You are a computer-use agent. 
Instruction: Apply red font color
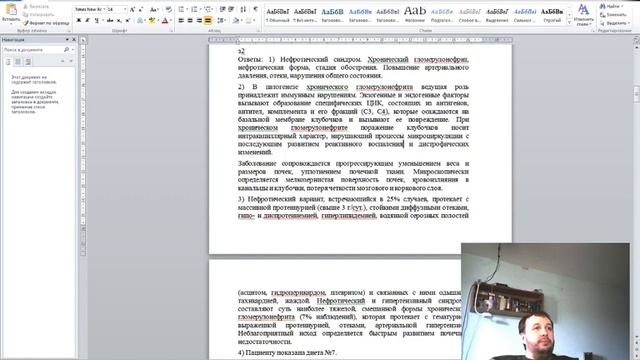click(x=164, y=20)
